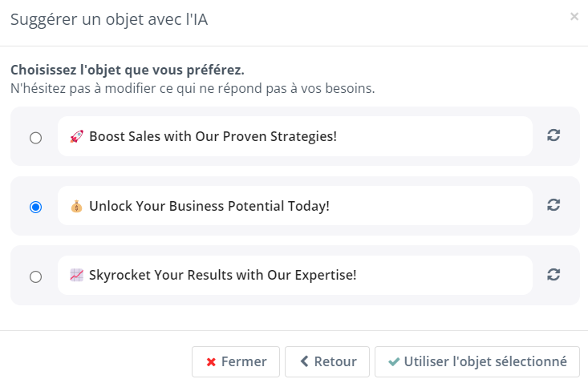The height and width of the screenshot is (379, 588).
Task: Edit the Boost Sales subject text field
Action: 295,136
